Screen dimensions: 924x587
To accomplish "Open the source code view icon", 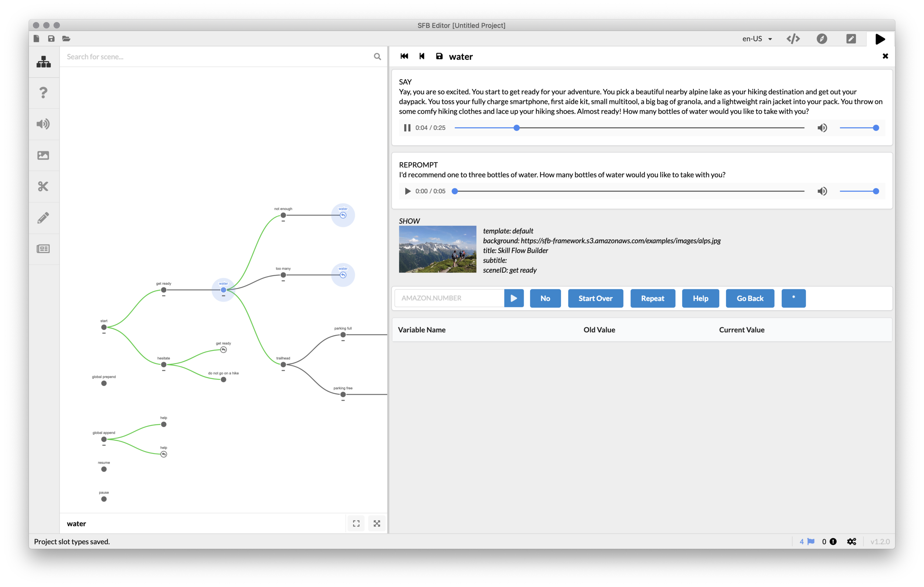I will point(793,39).
